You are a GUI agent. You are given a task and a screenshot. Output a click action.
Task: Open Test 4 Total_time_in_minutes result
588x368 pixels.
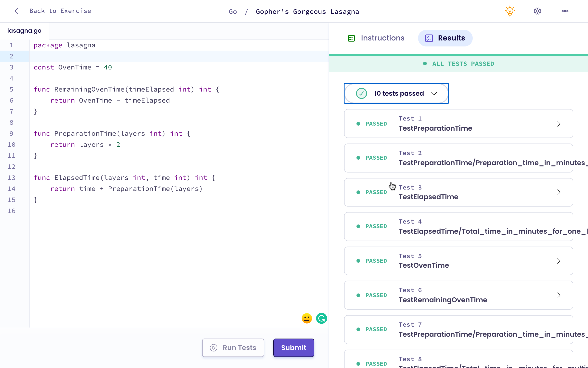tap(458, 227)
